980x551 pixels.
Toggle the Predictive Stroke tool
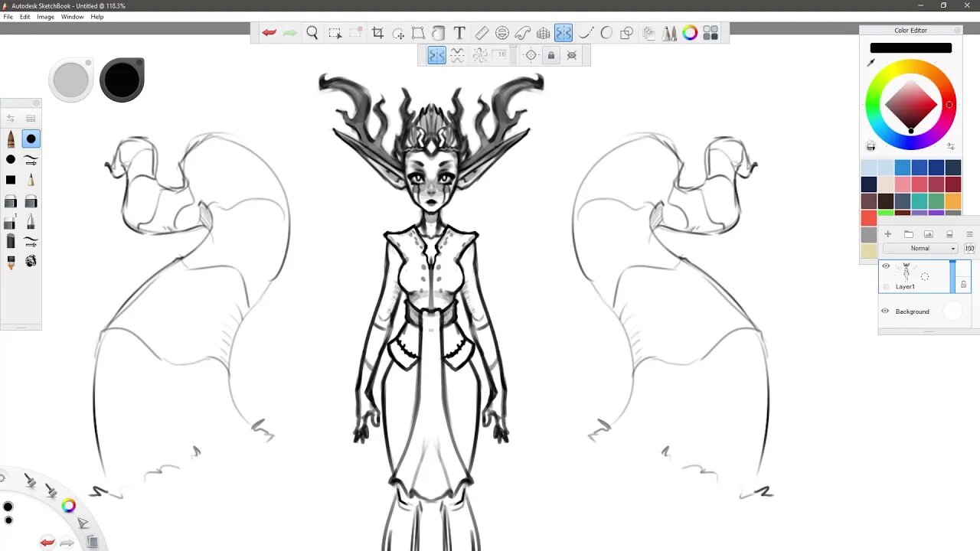point(606,33)
